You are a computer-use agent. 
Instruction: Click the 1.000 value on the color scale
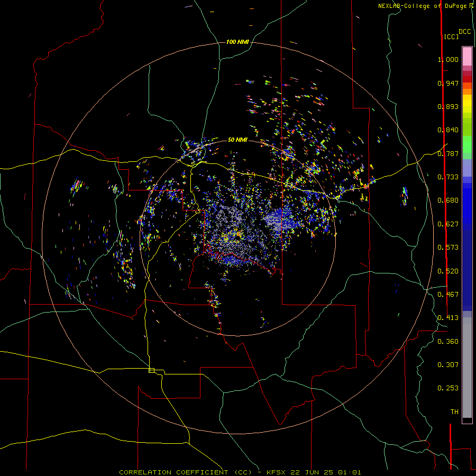click(448, 59)
